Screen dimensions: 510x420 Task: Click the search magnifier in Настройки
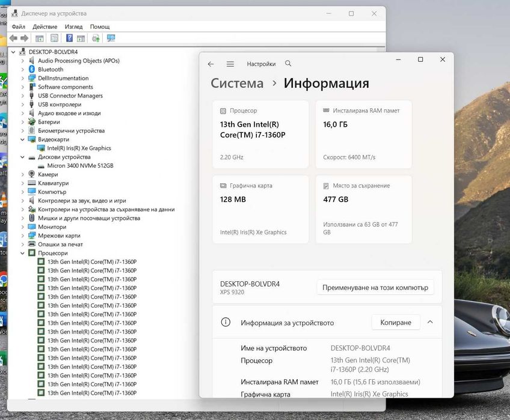[288, 63]
